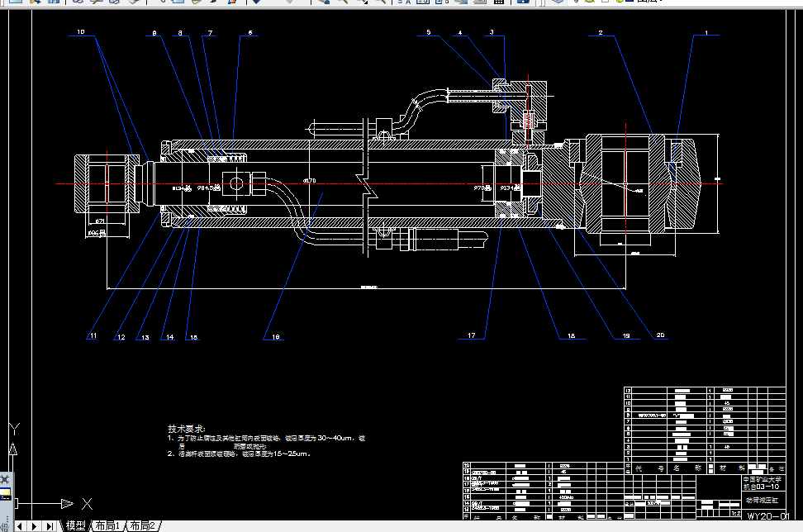Click the next-tab scroll arrow beside 模型
The height and width of the screenshot is (532, 803).
coord(35,526)
